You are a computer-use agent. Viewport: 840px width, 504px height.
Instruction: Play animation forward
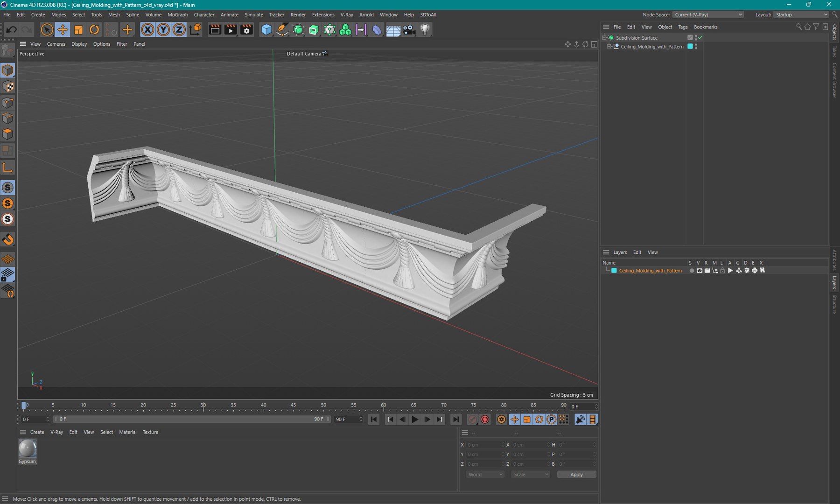click(x=414, y=420)
